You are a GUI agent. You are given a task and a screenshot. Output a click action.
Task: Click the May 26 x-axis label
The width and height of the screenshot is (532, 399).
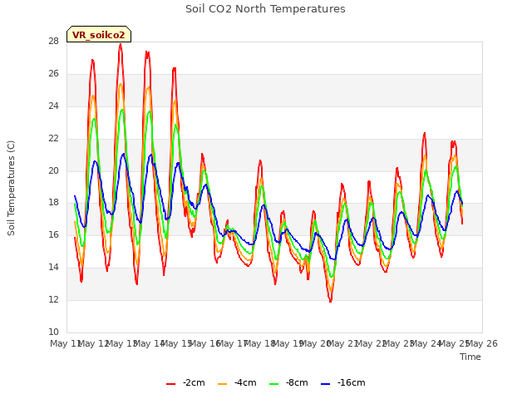(481, 343)
